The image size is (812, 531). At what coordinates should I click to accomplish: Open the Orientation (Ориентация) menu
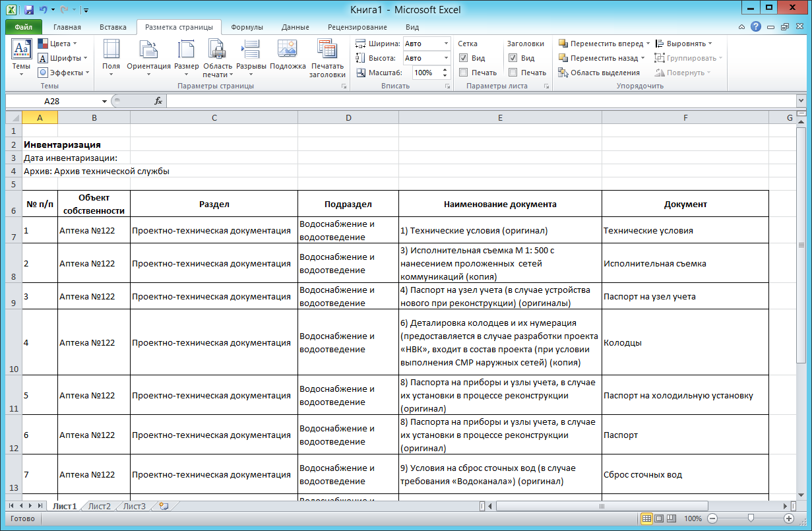point(148,57)
